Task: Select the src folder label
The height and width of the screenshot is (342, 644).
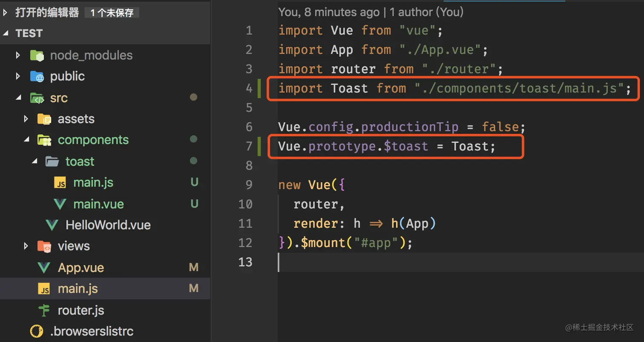Action: coord(59,98)
